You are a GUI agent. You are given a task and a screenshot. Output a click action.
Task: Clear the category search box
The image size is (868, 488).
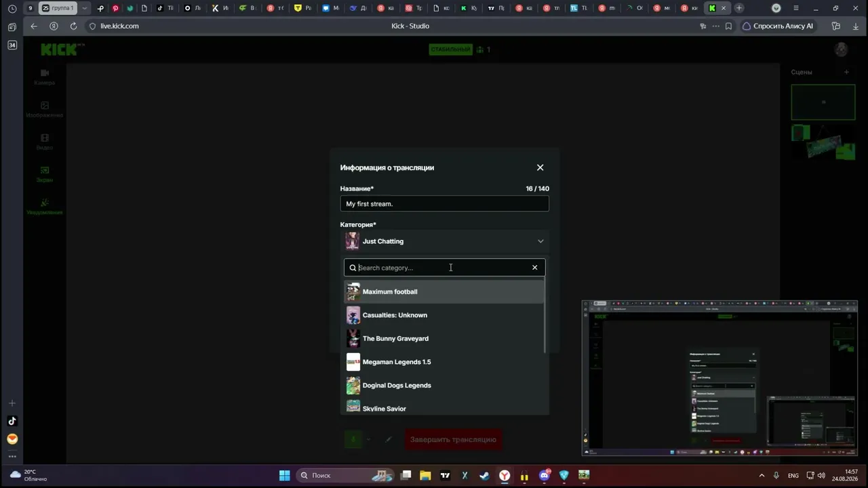(x=535, y=268)
